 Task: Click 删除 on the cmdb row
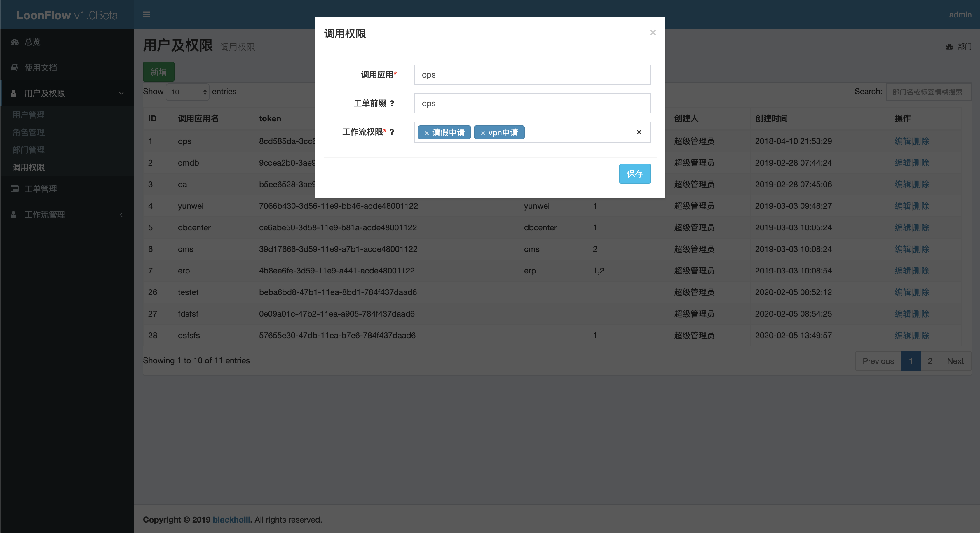[921, 163]
